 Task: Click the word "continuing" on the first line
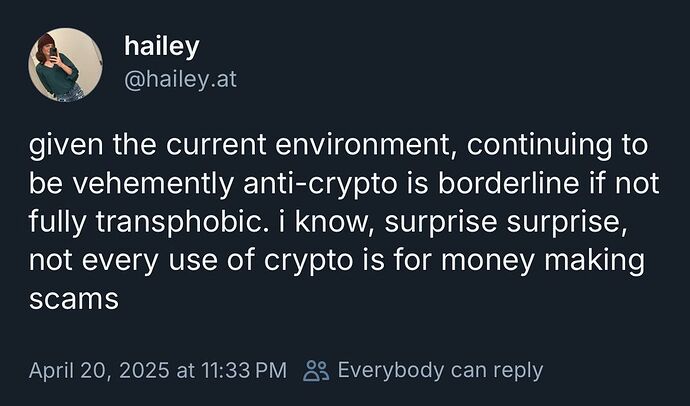tap(539, 146)
